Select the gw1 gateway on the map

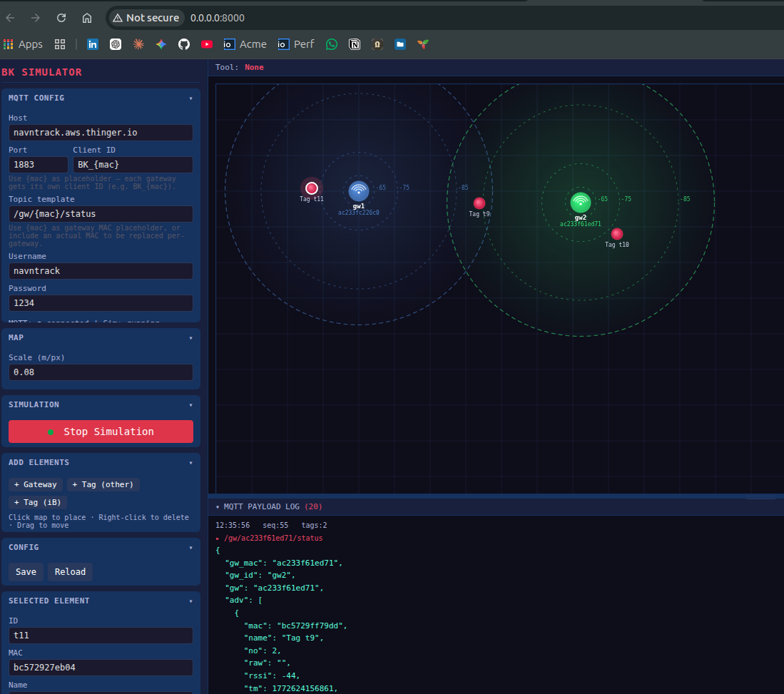[x=359, y=190]
